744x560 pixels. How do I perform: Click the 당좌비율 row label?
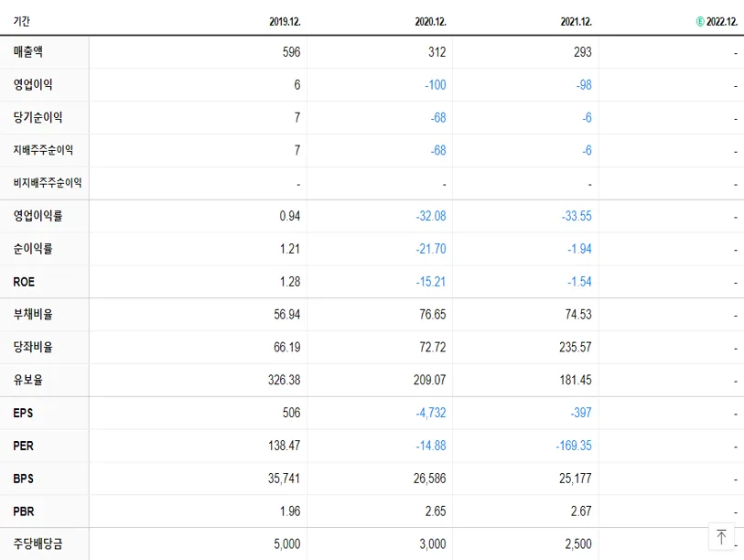(x=33, y=347)
